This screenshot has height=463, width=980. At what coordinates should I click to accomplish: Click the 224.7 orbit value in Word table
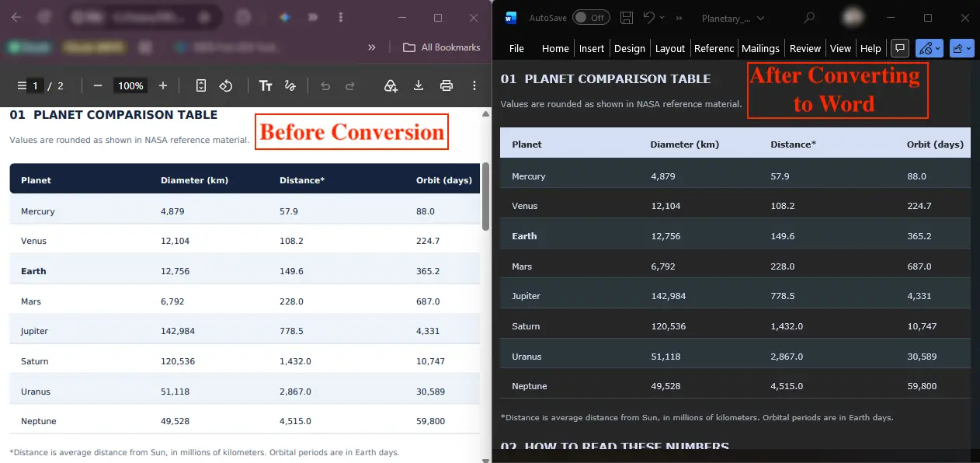coord(919,206)
